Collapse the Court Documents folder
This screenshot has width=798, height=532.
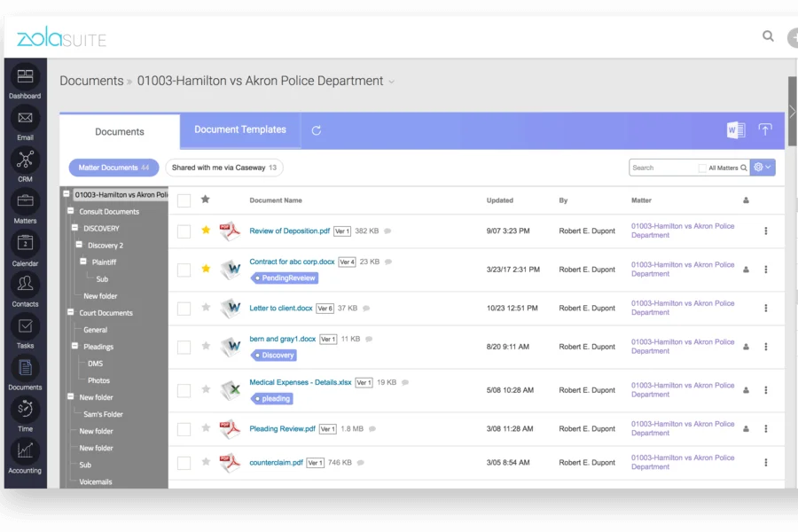click(71, 312)
